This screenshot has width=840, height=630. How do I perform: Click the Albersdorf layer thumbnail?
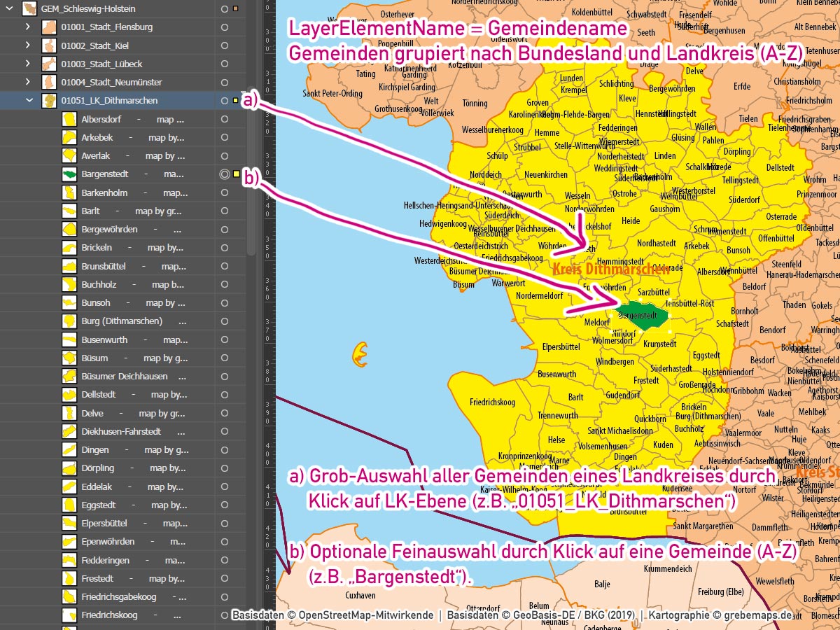[x=69, y=119]
